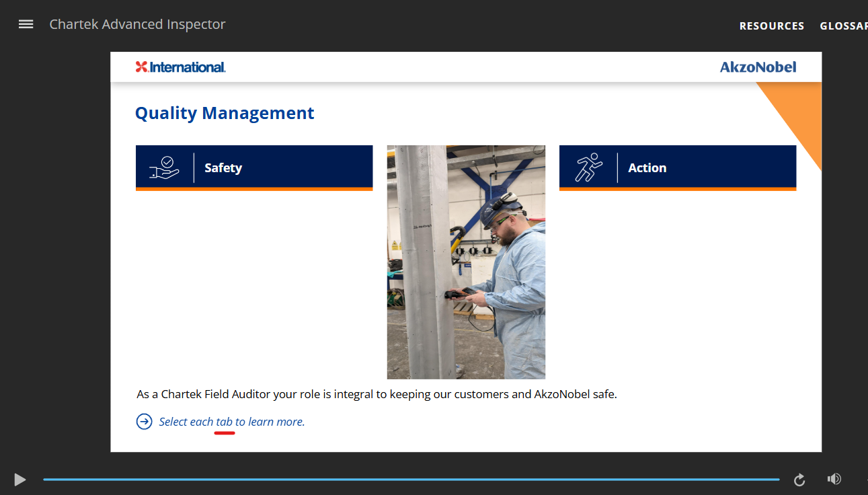The height and width of the screenshot is (495, 868).
Task: Click the AkzoNobel logo
Action: tap(758, 67)
